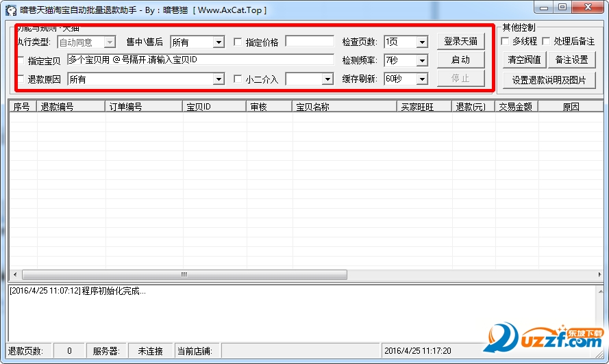This screenshot has height=364, width=609.
Task: Sort by 序号 column header
Action: [23, 107]
